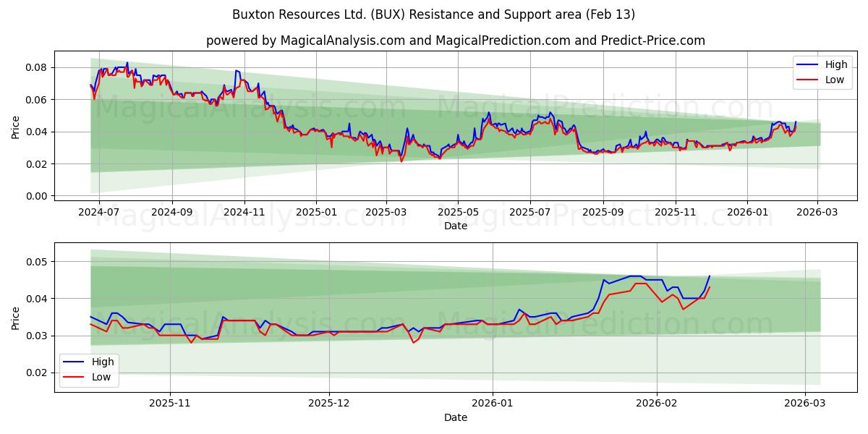Click the top chart y-axis tick '0.00'

point(36,196)
